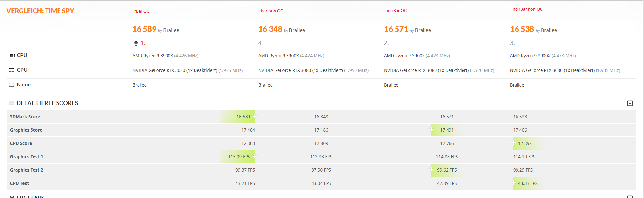
Task: Click the CPU chip icon
Action: tap(12, 55)
